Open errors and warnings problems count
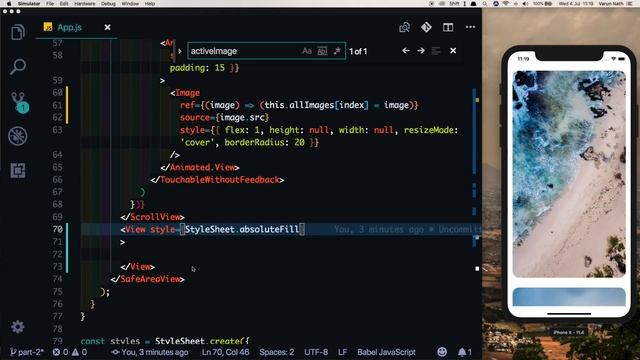 pyautogui.click(x=69, y=352)
